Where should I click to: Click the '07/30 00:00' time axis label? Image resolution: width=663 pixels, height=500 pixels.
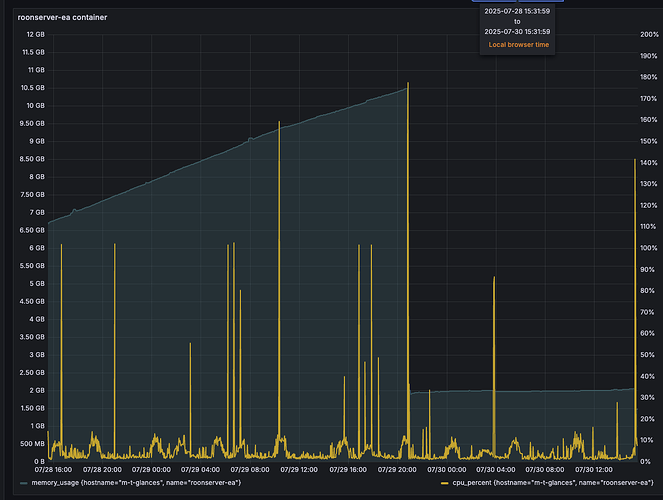[x=447, y=470]
